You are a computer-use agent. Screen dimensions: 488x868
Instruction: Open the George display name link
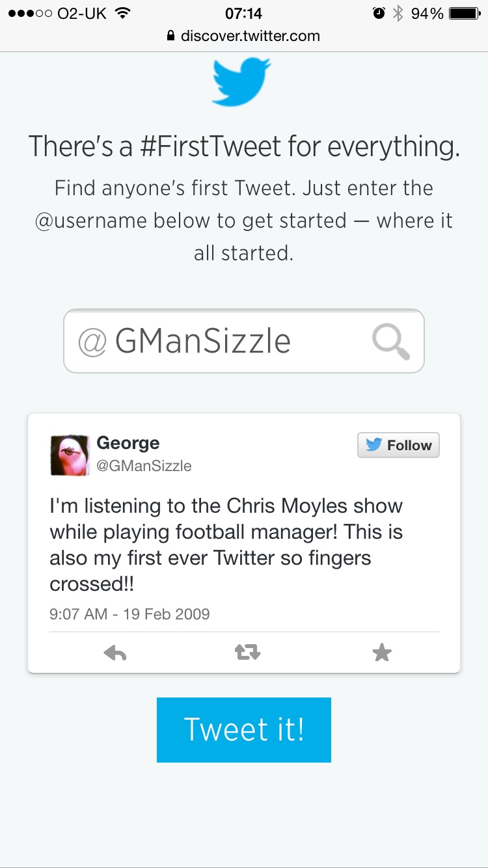(x=128, y=443)
